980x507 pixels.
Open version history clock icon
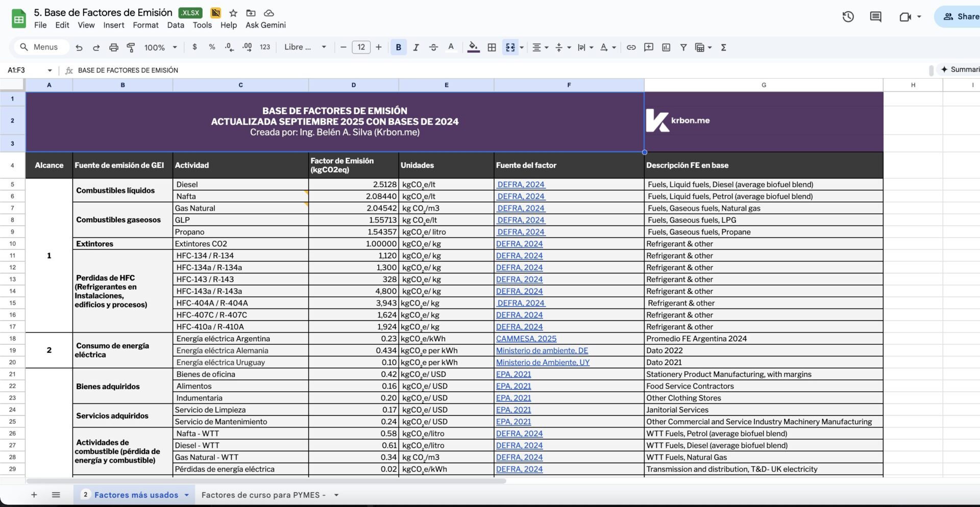[x=848, y=17]
